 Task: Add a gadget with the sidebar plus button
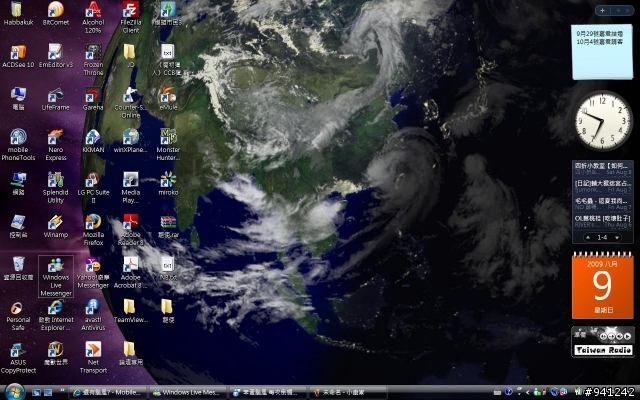click(x=602, y=11)
